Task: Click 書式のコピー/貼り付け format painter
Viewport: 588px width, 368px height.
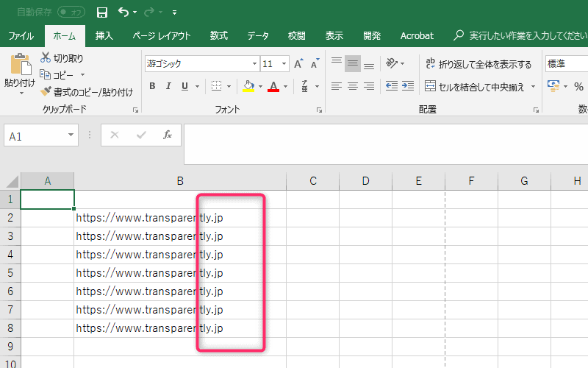Action: [87, 92]
